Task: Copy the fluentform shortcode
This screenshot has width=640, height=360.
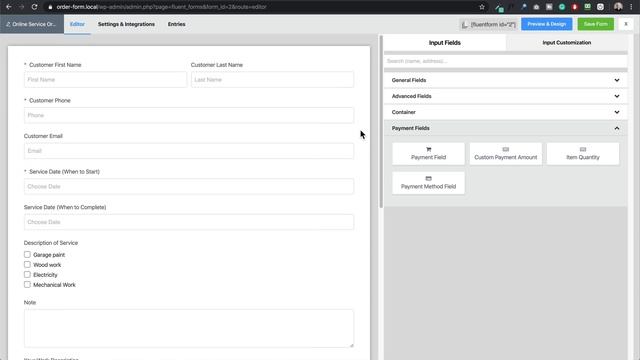Action: [489, 24]
